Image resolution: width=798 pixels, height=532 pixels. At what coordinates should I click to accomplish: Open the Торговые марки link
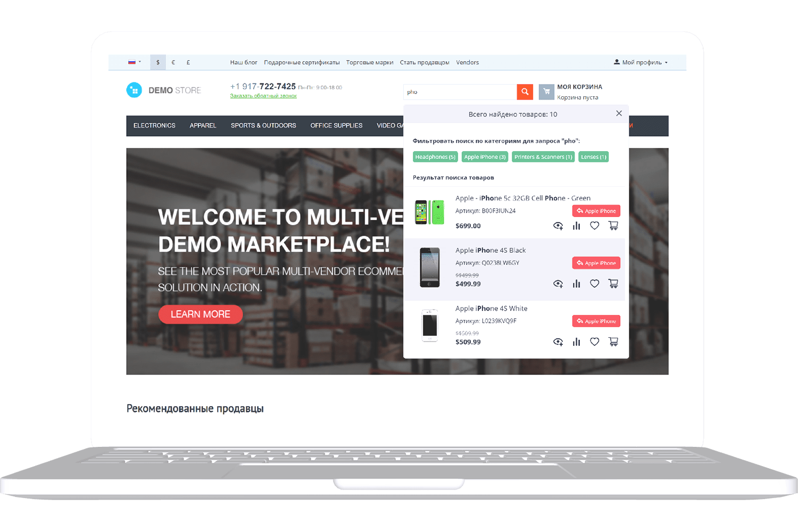point(370,62)
